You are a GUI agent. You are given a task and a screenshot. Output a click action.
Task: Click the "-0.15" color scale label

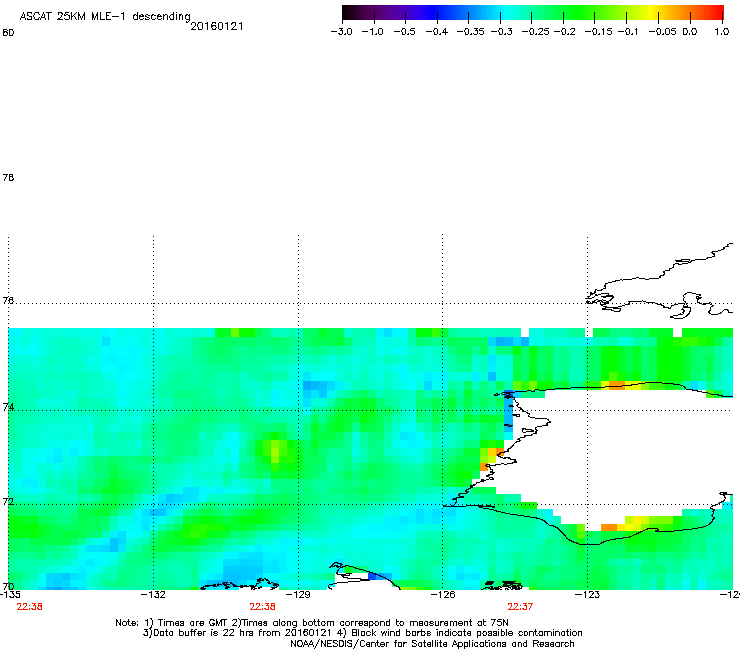pyautogui.click(x=598, y=32)
